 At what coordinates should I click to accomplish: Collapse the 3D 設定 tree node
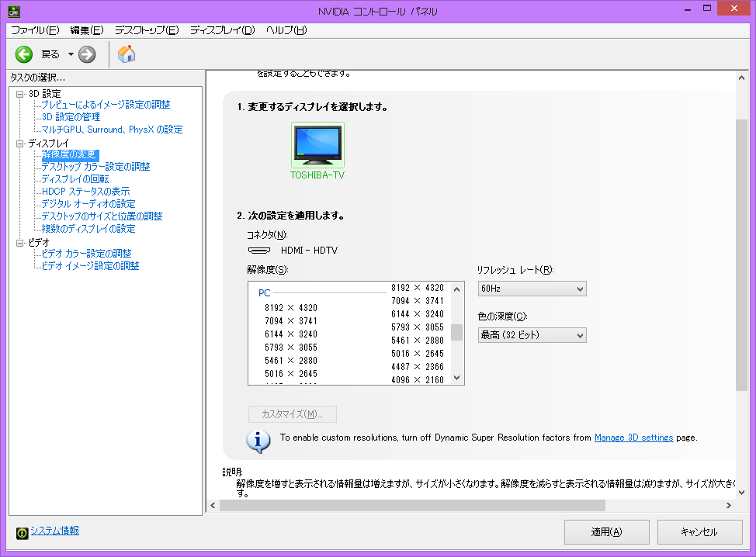[19, 94]
